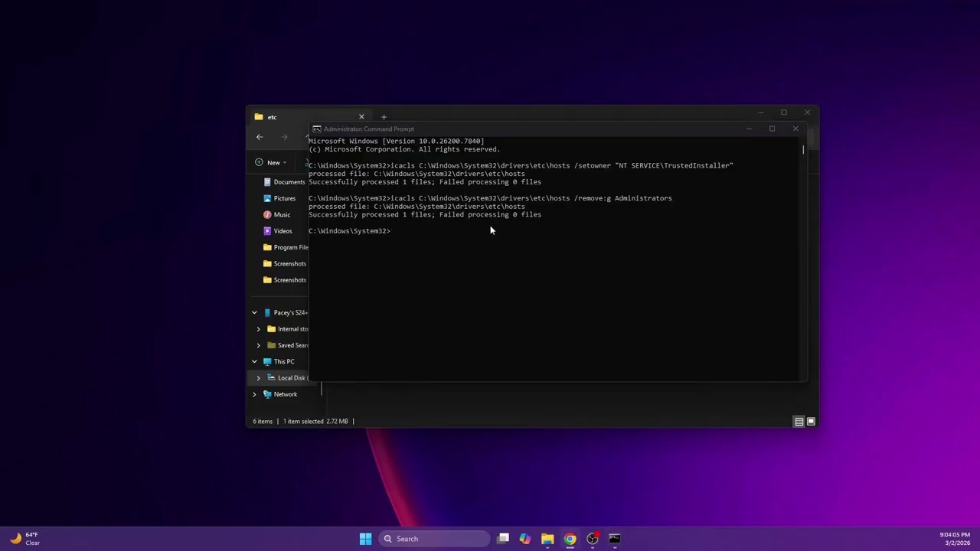Click the Videos folder icon in the sidebar

(x=267, y=231)
